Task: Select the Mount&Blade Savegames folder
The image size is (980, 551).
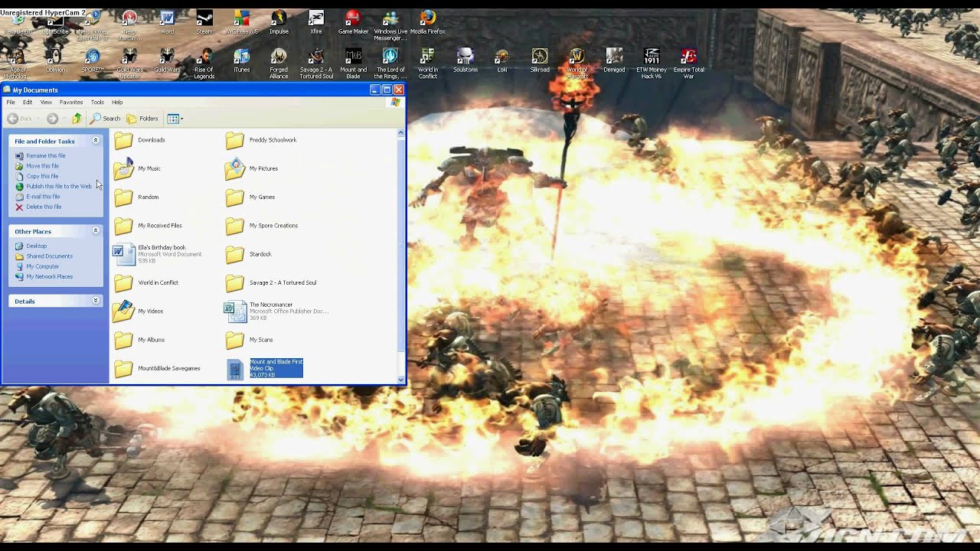Action: [x=158, y=368]
